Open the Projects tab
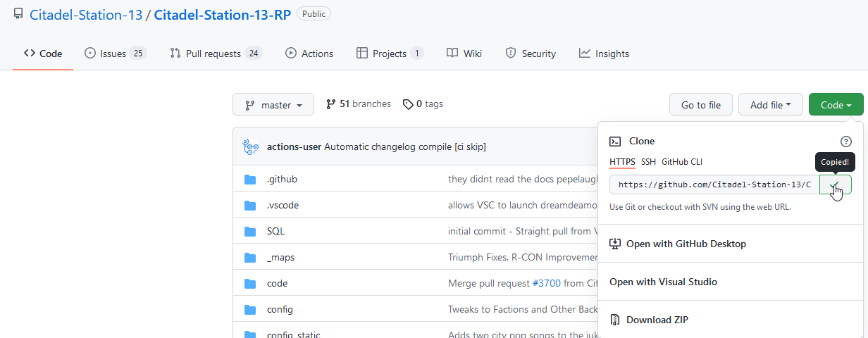Screen dimensions: 868x338 pos(390,54)
